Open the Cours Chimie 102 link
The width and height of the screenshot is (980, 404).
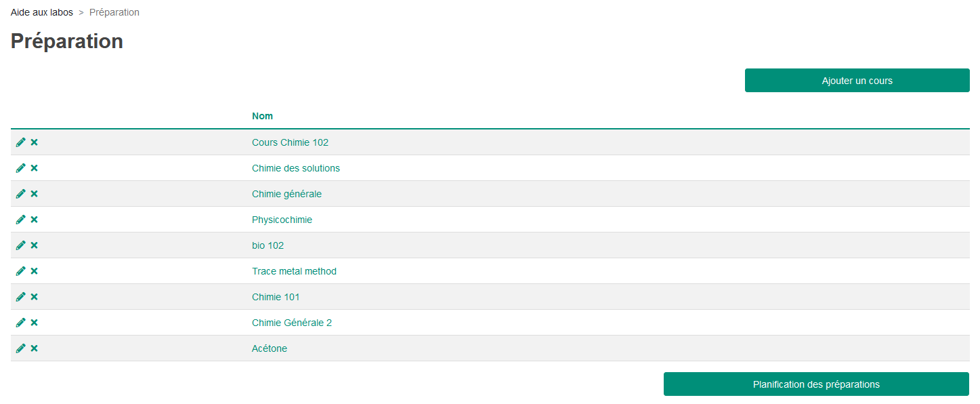click(x=290, y=142)
